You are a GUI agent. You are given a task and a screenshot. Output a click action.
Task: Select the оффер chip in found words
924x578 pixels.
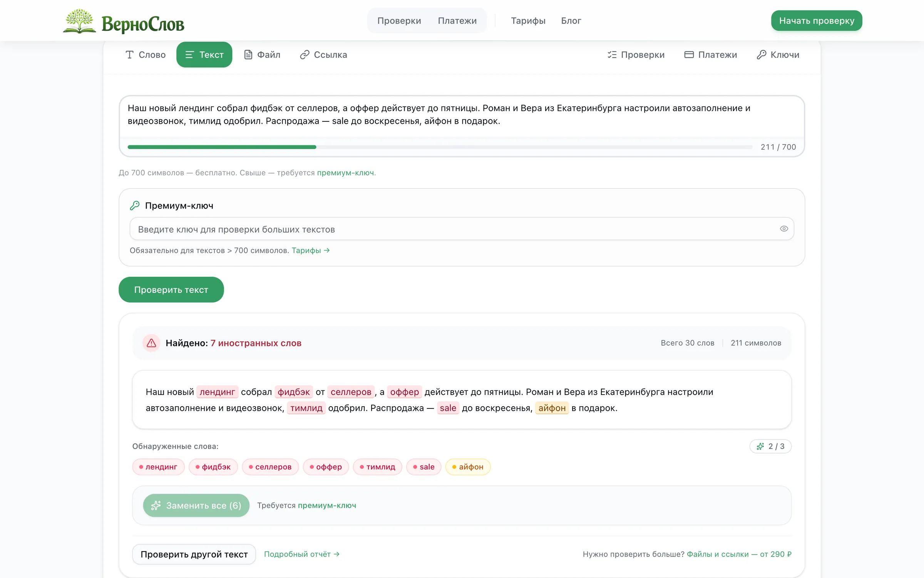(x=326, y=467)
